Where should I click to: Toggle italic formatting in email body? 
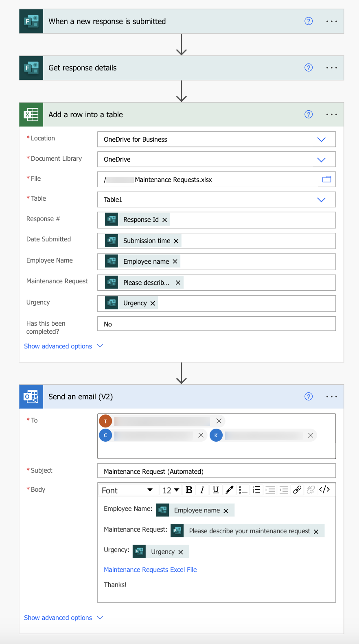(x=202, y=490)
